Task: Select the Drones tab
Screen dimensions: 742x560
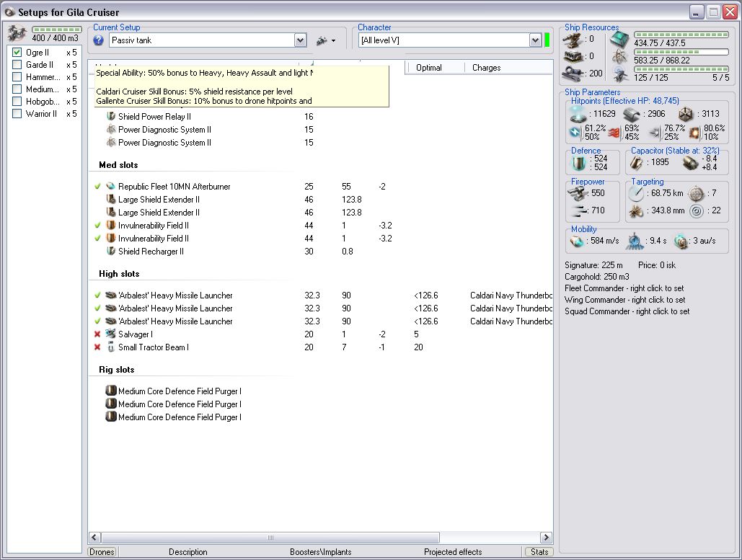Action: pos(102,552)
